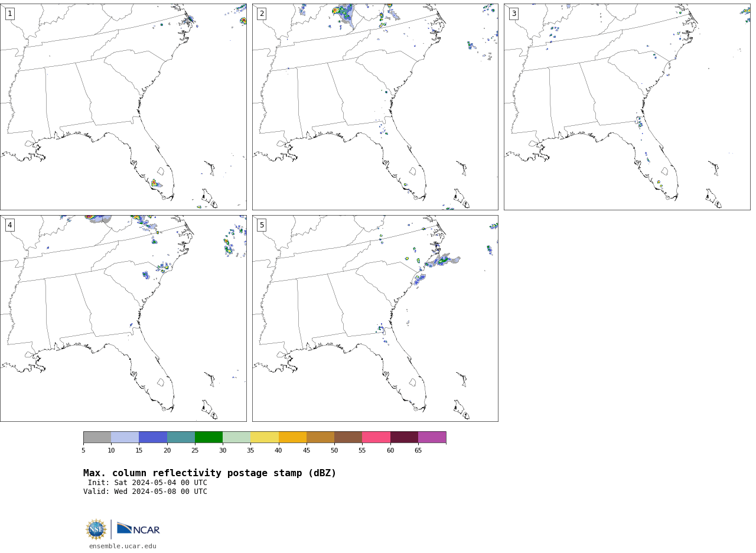
Task: Click the Init: Sat 2024-05-04 00 UTC text
Action: coord(148,483)
